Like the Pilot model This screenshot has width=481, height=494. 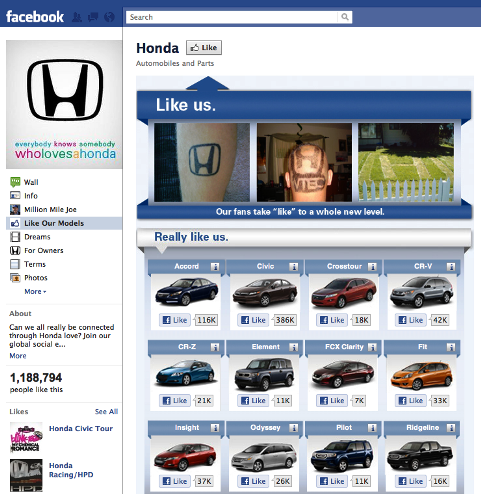pyautogui.click(x=332, y=481)
